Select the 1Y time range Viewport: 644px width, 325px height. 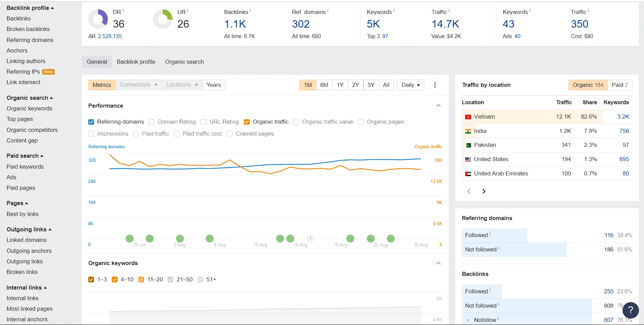(x=340, y=85)
